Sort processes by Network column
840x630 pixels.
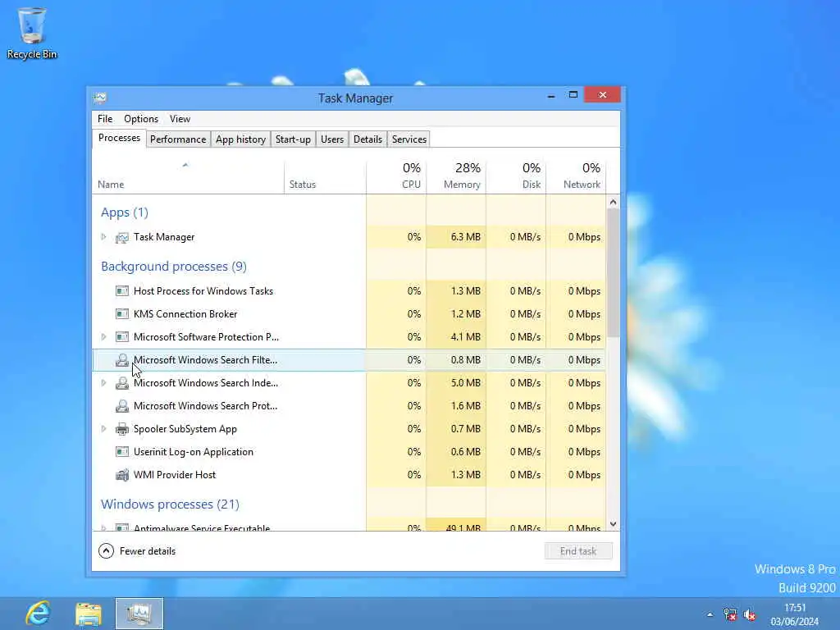[x=576, y=176]
